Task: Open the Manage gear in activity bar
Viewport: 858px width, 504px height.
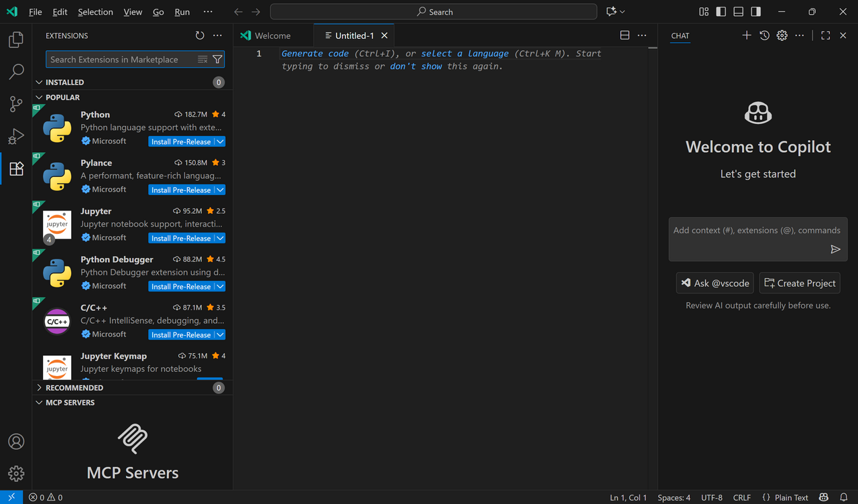Action: coord(16,474)
